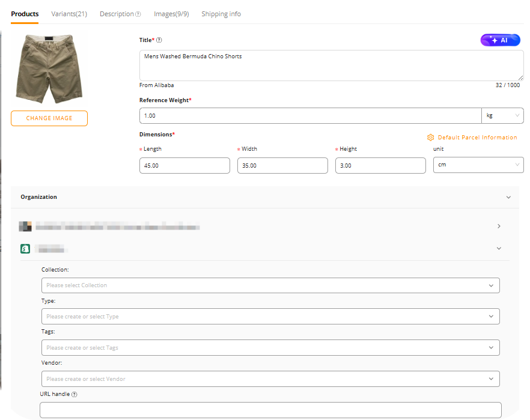
Task: Switch to the Shipping info tab
Action: coord(221,14)
